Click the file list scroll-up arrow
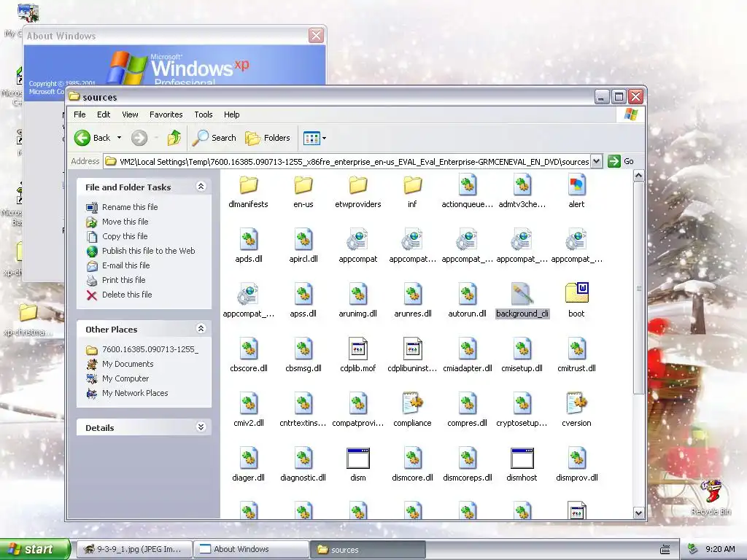 639,176
